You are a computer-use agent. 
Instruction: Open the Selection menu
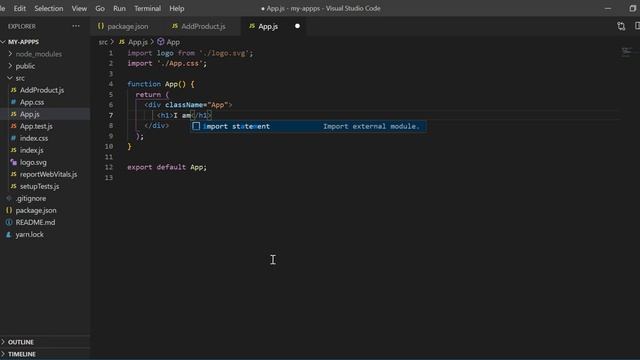tap(49, 8)
